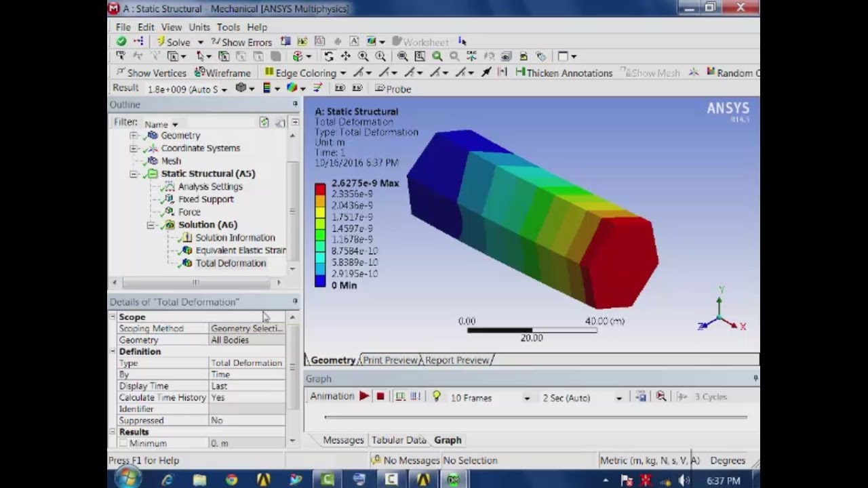The height and width of the screenshot is (488, 868).
Task: Click the export animation video icon
Action: coord(641,396)
